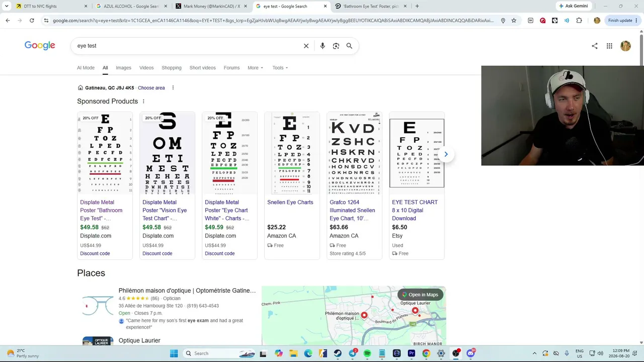
Task: Open the Google apps grid
Action: click(609, 46)
